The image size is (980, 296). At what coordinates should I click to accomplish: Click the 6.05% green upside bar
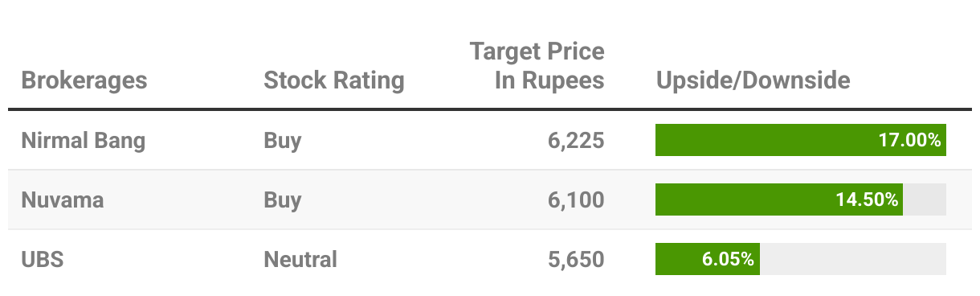coord(708,259)
